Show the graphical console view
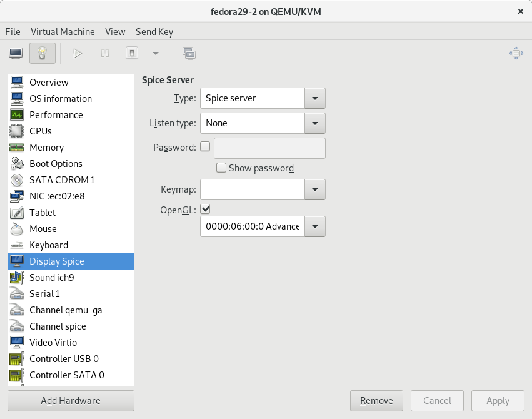The width and height of the screenshot is (532, 419). [16, 53]
